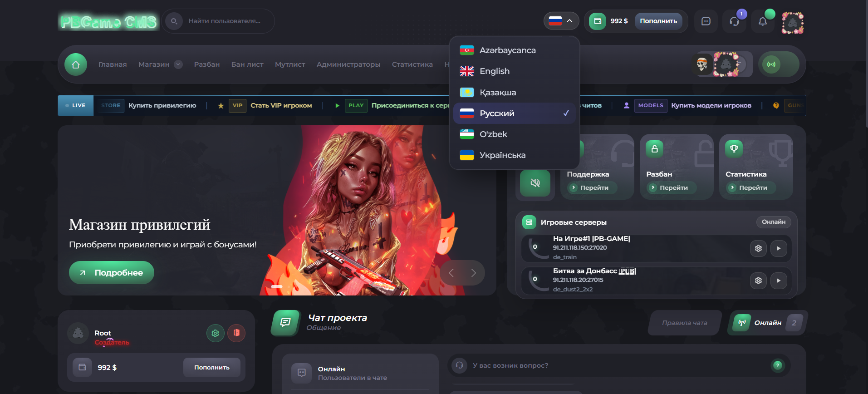Open Правила чата
This screenshot has height=394, width=868.
(x=685, y=323)
